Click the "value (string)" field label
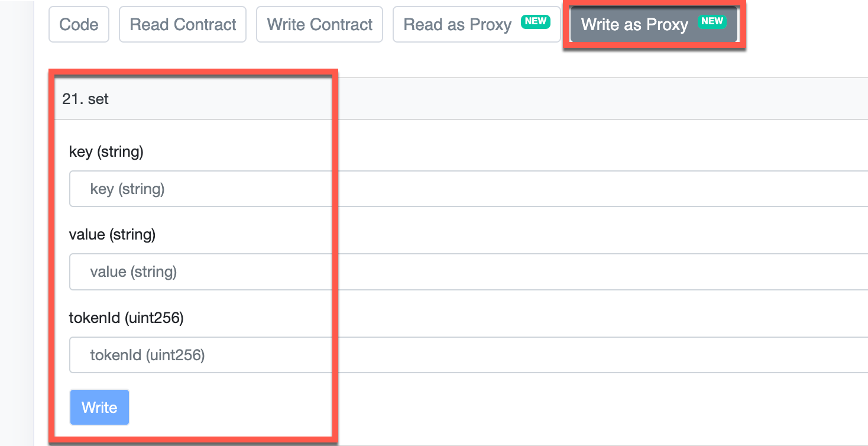The height and width of the screenshot is (446, 868). click(x=112, y=235)
